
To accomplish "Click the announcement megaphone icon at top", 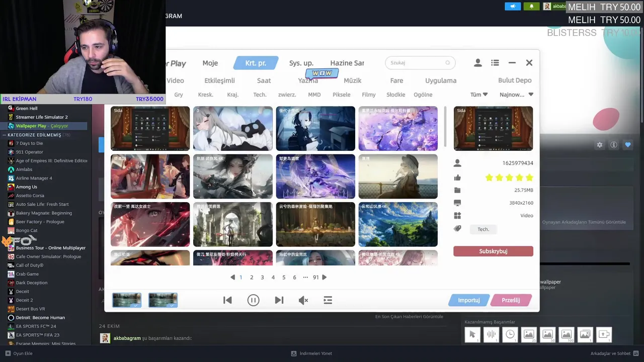I will coord(513,6).
